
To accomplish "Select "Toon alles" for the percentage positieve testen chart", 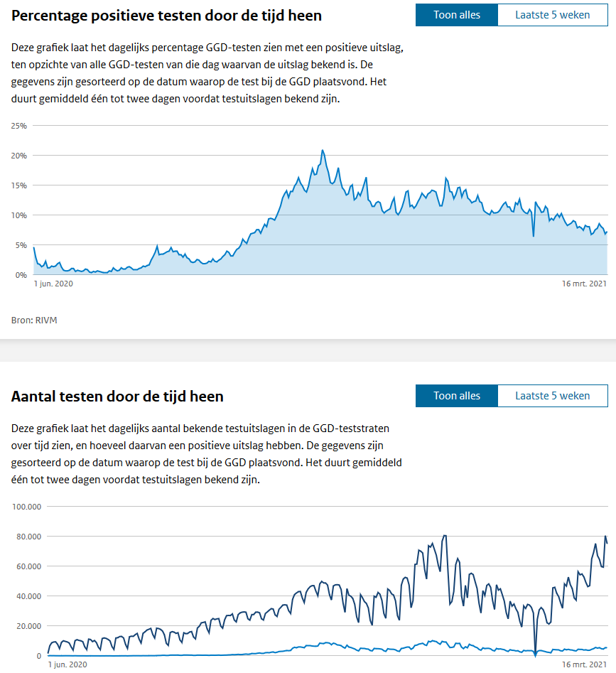I will click(x=456, y=15).
